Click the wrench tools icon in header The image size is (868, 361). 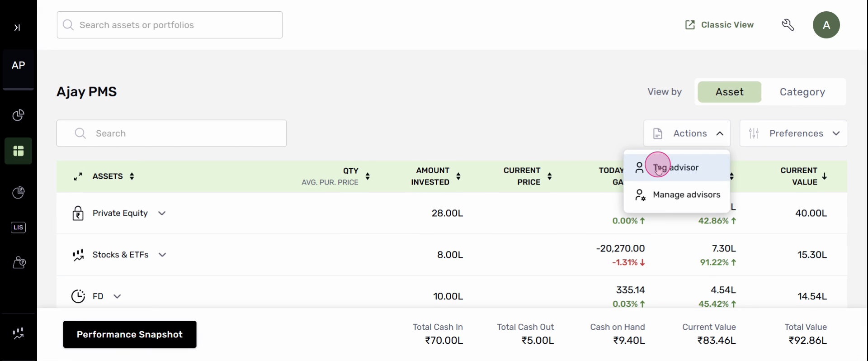[x=788, y=25]
